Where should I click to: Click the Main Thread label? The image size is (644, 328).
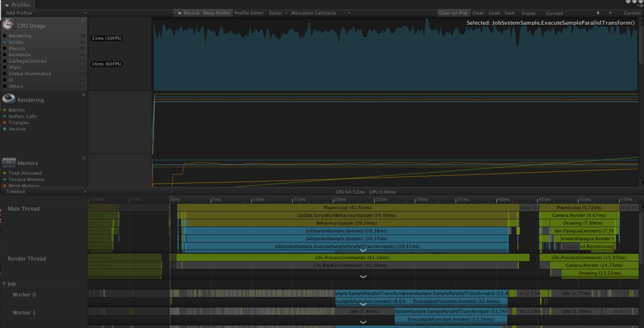24,209
